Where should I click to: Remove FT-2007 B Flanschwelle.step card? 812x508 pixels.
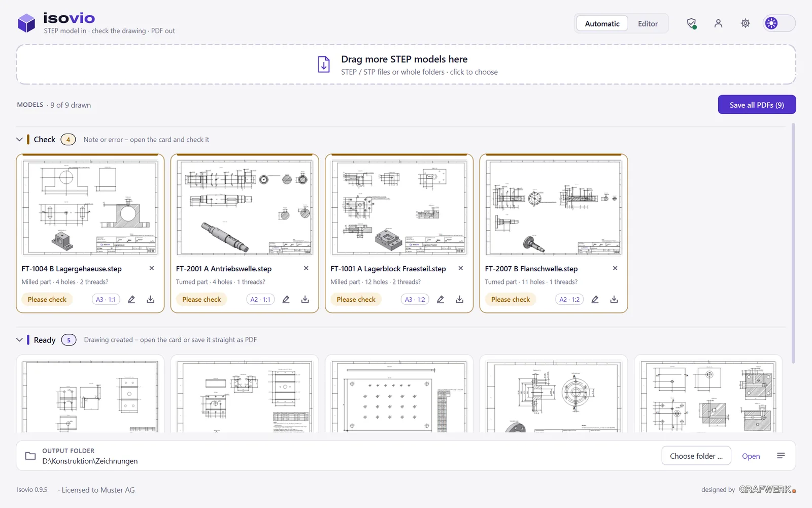615,268
